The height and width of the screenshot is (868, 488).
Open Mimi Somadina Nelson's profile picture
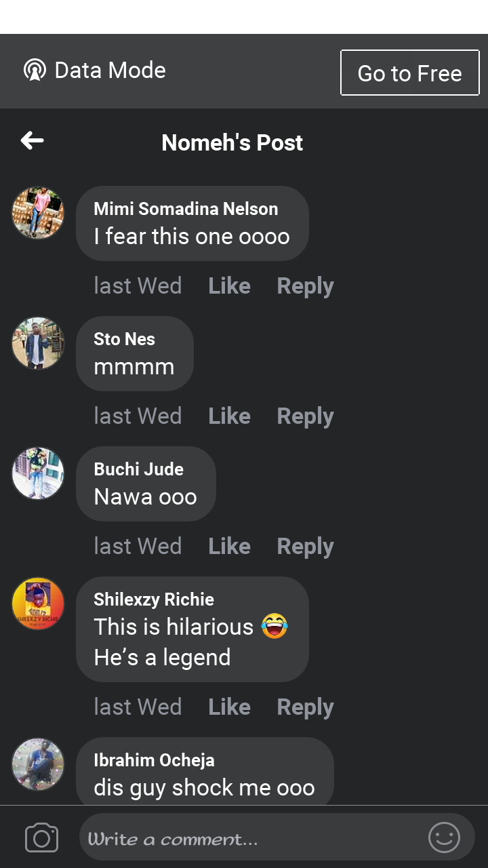(x=38, y=214)
